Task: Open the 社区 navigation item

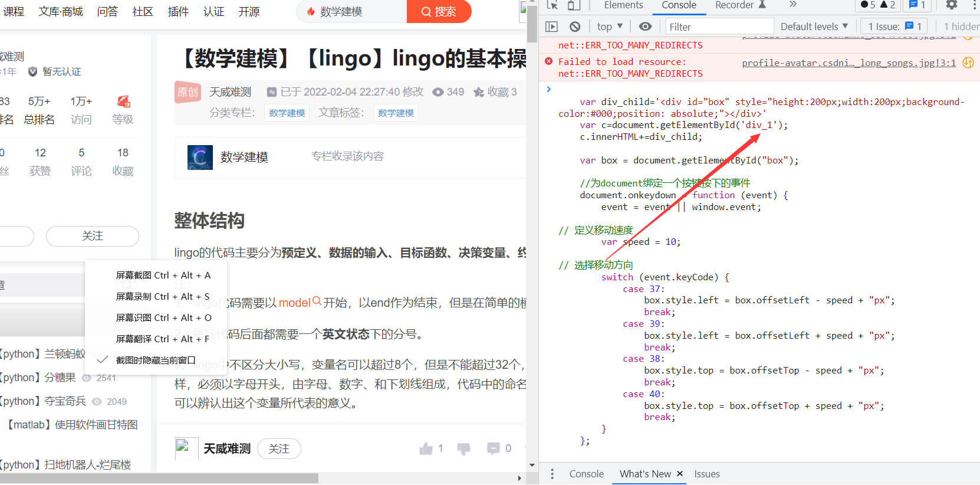Action: tap(143, 11)
